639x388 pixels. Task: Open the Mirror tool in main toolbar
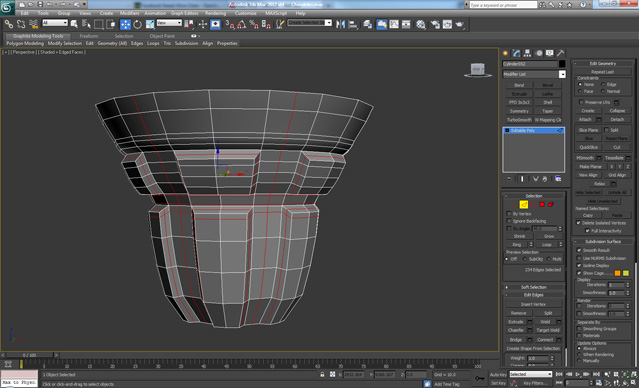tap(340, 24)
